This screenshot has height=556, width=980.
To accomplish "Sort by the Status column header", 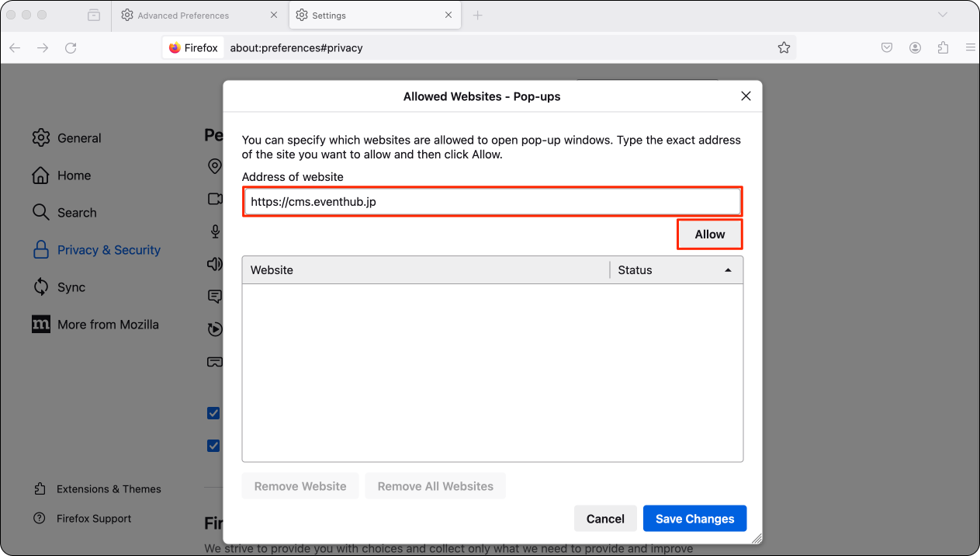I will [677, 270].
